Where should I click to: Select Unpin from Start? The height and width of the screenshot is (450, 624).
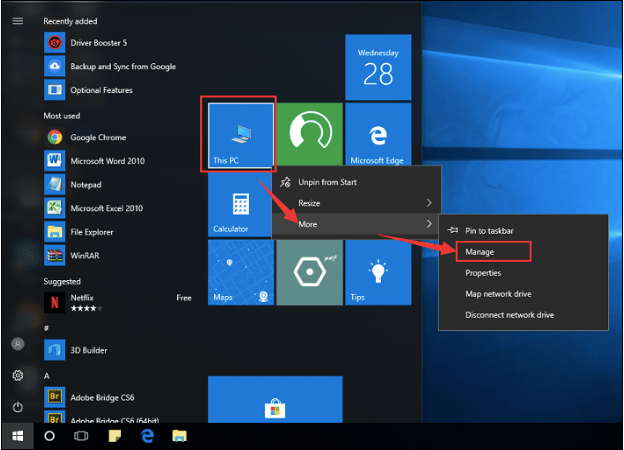pos(357,182)
